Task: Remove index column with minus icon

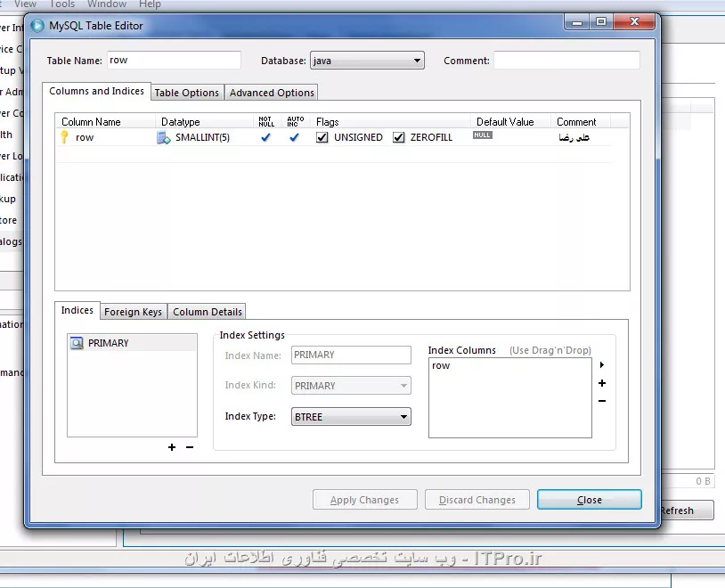Action: tap(602, 401)
